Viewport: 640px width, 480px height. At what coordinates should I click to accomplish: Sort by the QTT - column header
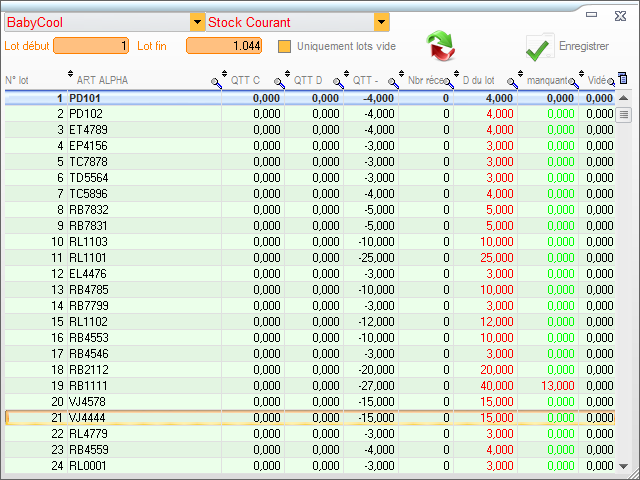click(366, 80)
